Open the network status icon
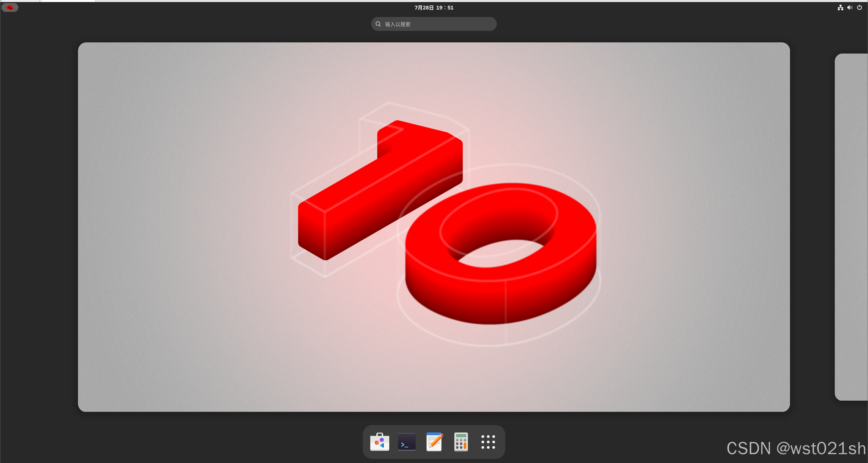The height and width of the screenshot is (463, 868). coord(841,7)
